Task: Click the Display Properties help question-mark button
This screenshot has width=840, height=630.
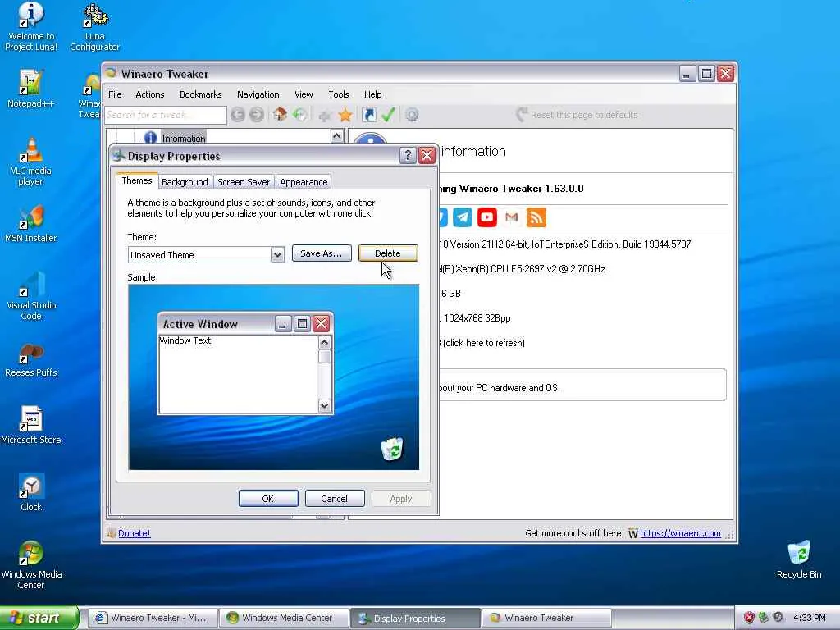Action: click(x=408, y=155)
